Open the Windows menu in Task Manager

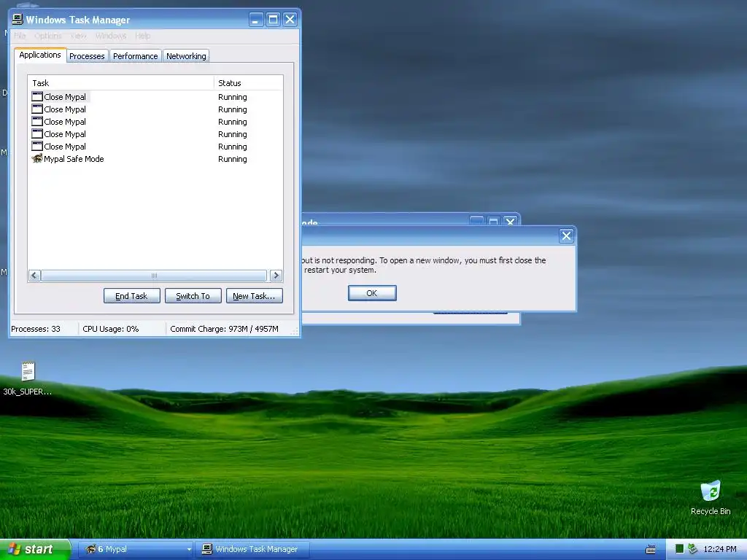click(111, 36)
